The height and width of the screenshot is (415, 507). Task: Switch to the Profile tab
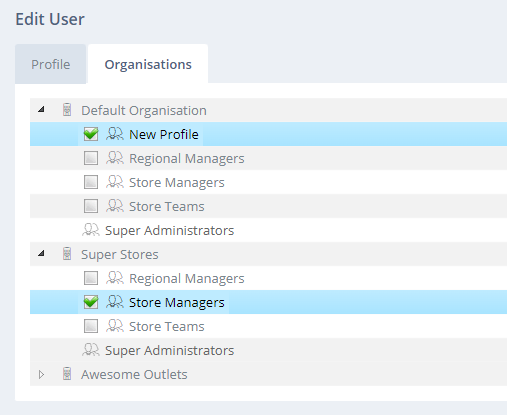(x=51, y=64)
